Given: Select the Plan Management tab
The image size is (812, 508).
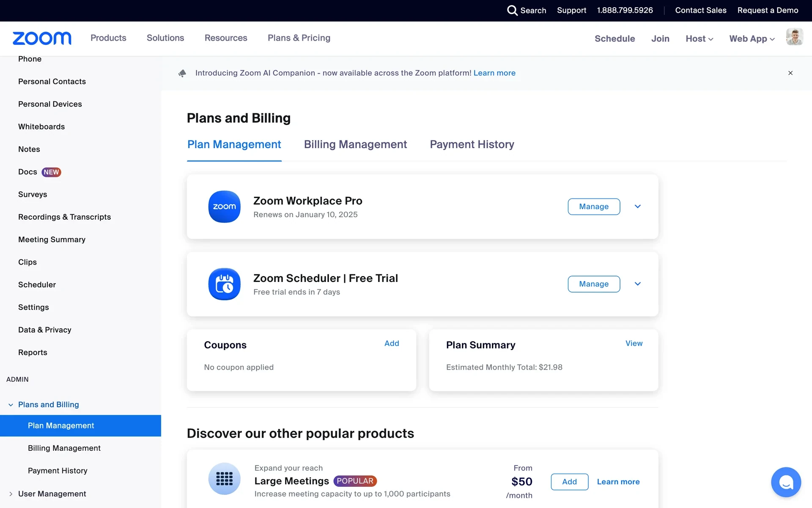Looking at the screenshot, I should (234, 144).
